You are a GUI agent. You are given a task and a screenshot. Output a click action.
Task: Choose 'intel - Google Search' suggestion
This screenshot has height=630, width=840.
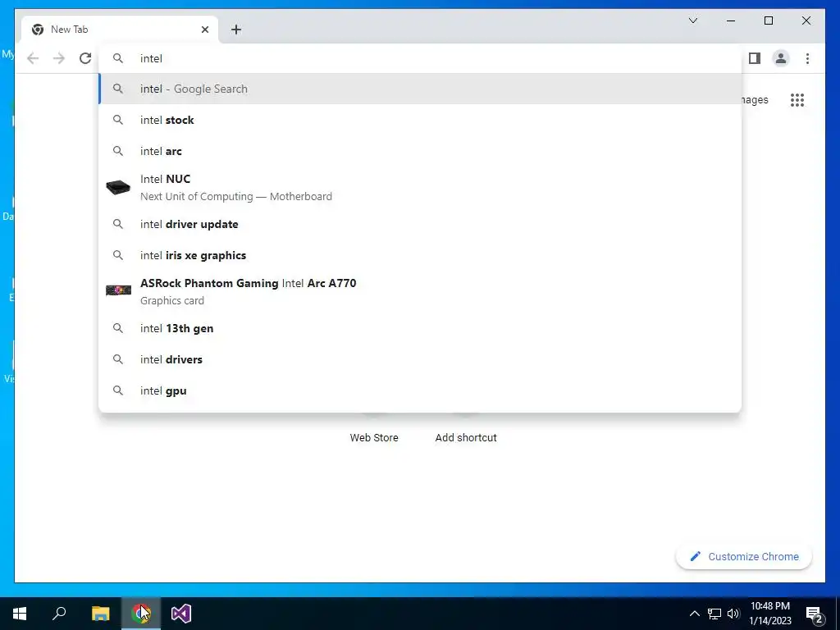click(x=421, y=89)
